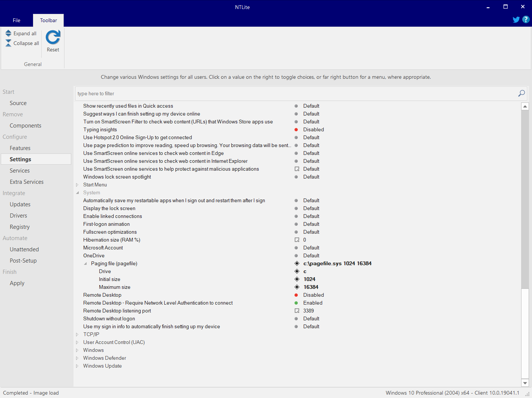Image resolution: width=532 pixels, height=398 pixels.
Task: Expand the Windows Defender group
Action: [77, 358]
